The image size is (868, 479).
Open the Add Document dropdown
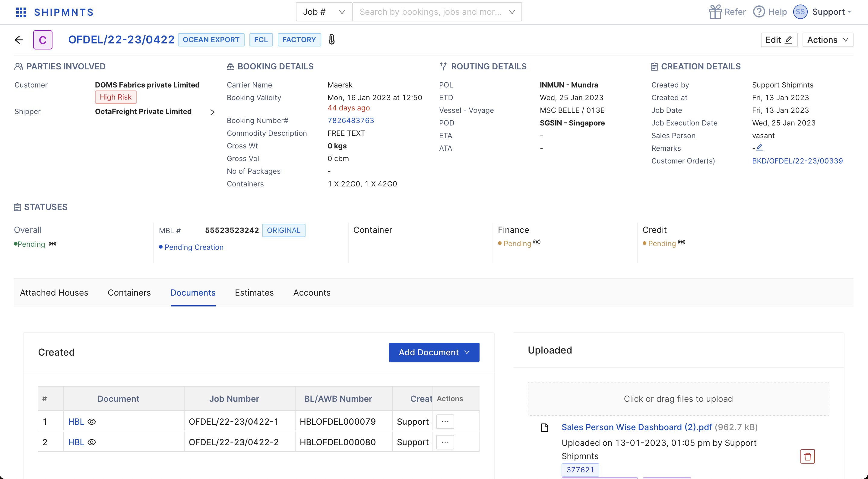point(434,352)
